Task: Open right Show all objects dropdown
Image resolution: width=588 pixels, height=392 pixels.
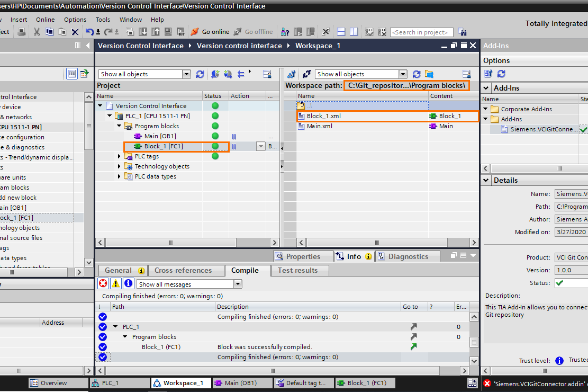Action: point(403,74)
